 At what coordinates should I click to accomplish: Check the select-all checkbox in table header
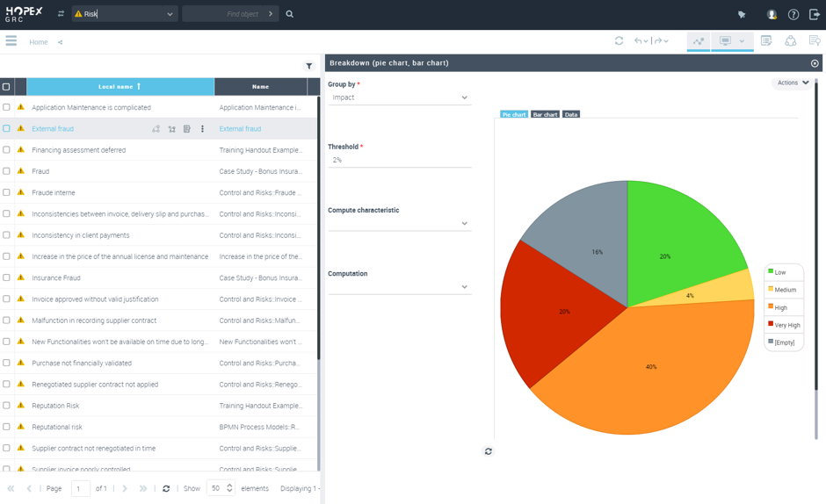click(x=6, y=87)
